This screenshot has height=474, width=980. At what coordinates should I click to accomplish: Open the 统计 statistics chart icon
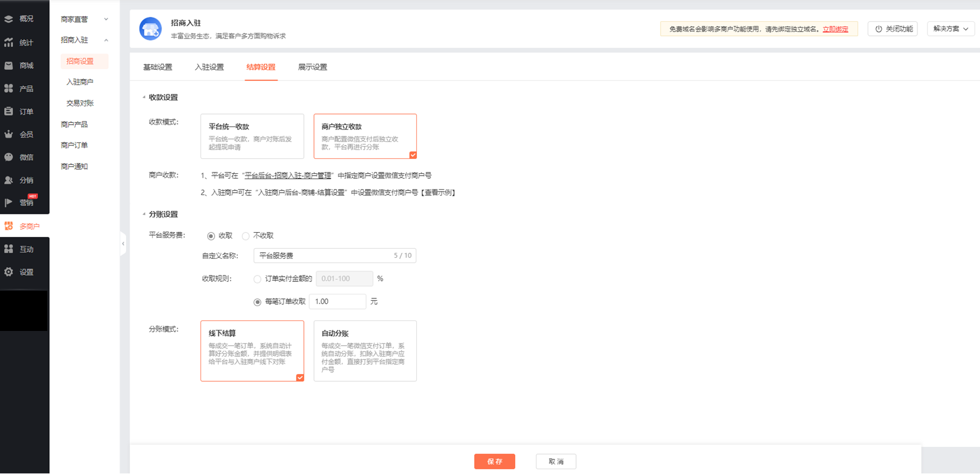(x=9, y=43)
